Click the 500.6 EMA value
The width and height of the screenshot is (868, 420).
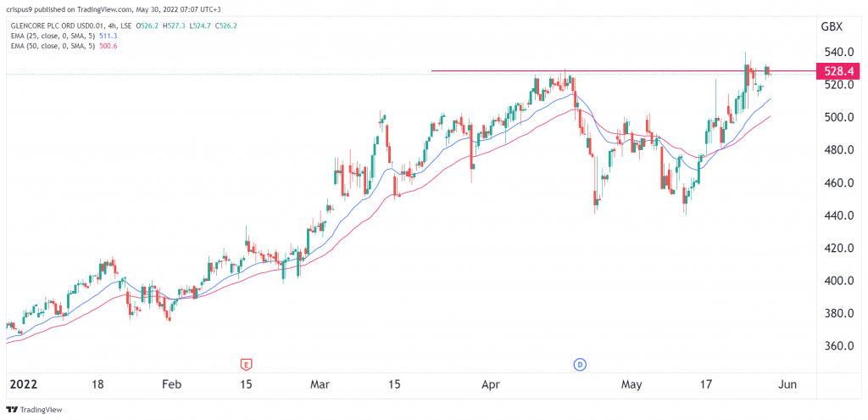pyautogui.click(x=107, y=46)
